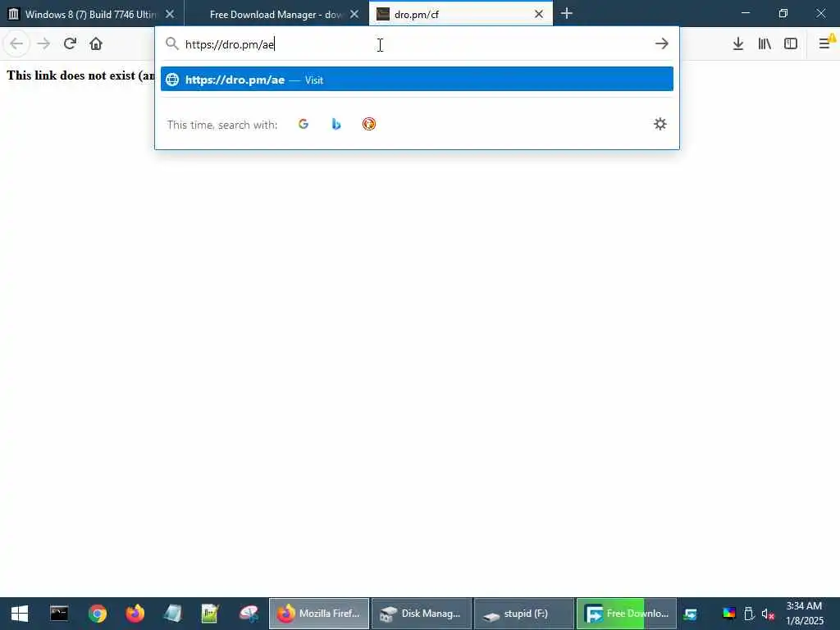The width and height of the screenshot is (840, 630).
Task: Open the Firefox hamburger menu
Action: click(825, 43)
